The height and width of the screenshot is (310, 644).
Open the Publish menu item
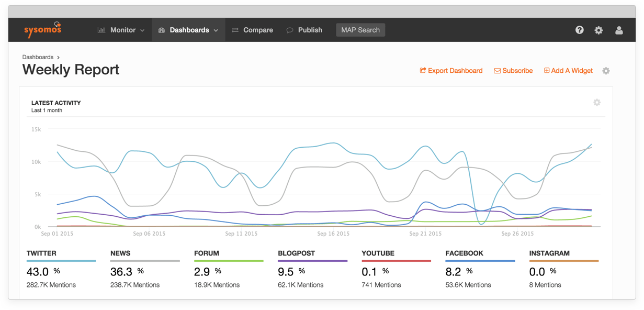[310, 30]
